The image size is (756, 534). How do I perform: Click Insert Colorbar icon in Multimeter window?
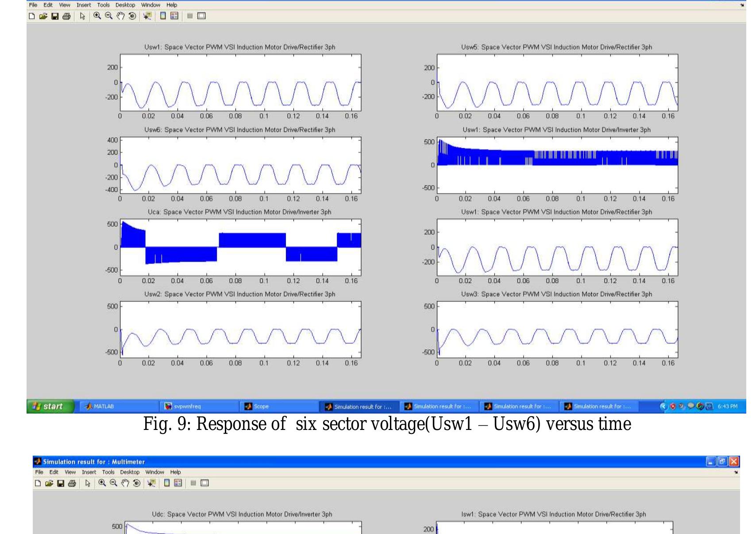tap(167, 483)
